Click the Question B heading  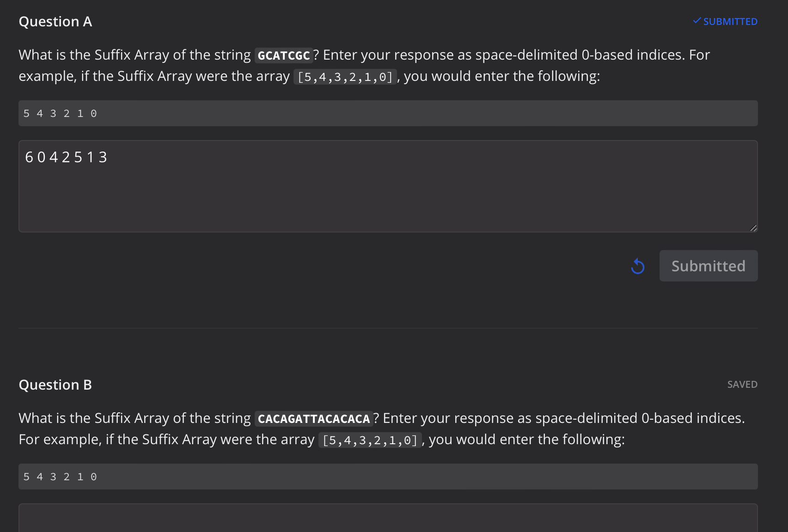(x=55, y=384)
